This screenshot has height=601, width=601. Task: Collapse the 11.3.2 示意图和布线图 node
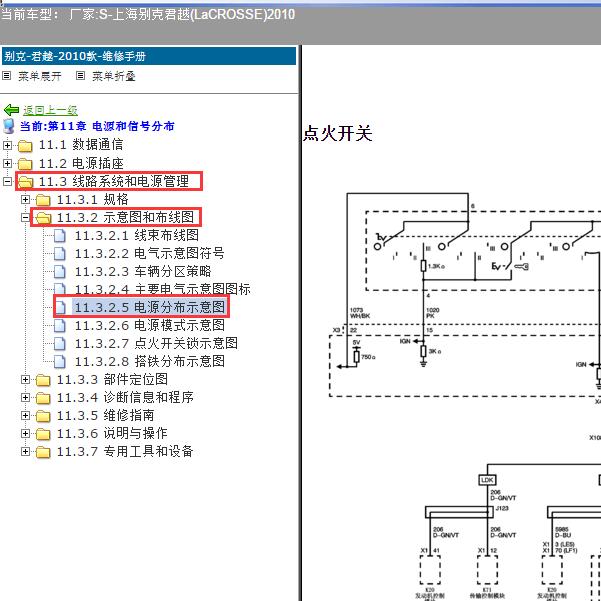(25, 217)
